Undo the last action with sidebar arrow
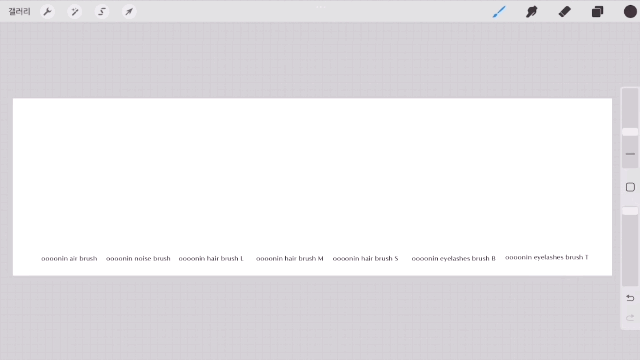The height and width of the screenshot is (360, 640). pos(630,298)
